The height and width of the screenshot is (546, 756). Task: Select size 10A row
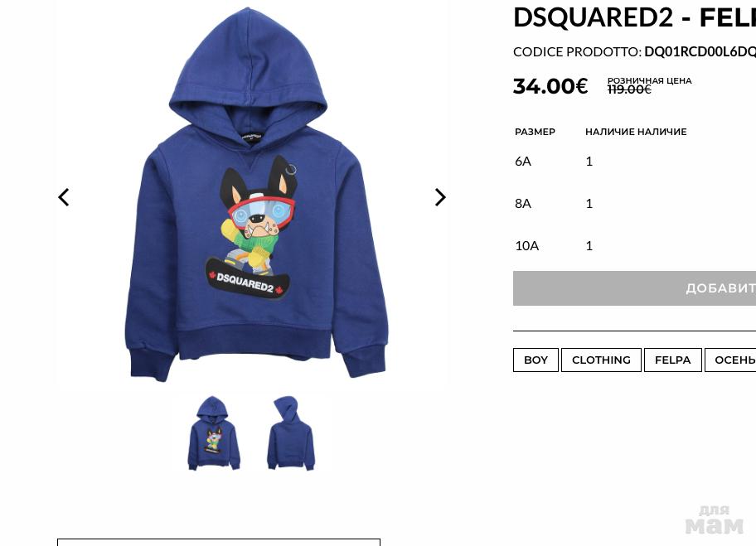coord(634,246)
